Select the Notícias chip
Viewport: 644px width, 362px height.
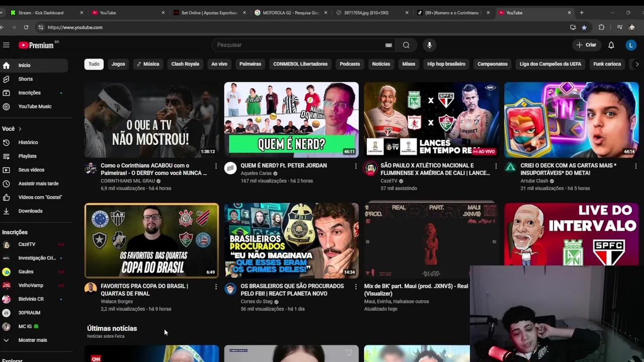pyautogui.click(x=381, y=64)
